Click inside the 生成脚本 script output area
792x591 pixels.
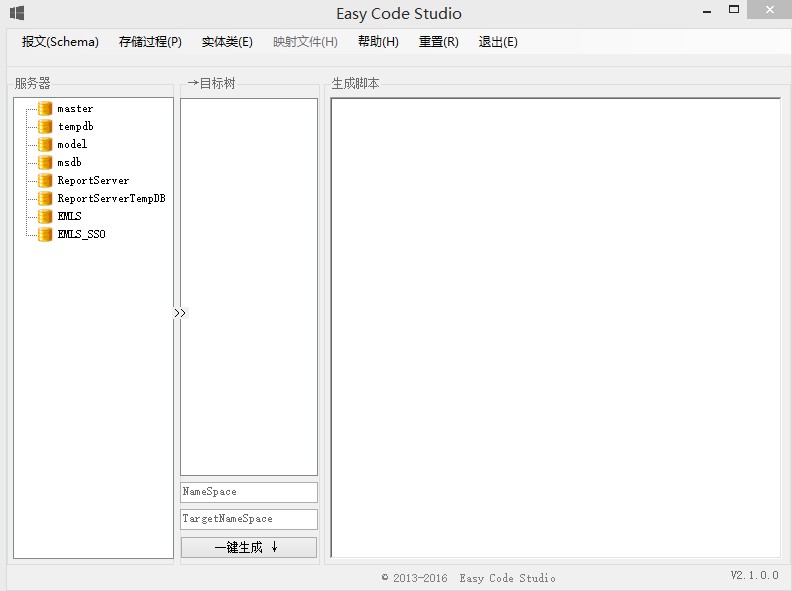[556, 328]
